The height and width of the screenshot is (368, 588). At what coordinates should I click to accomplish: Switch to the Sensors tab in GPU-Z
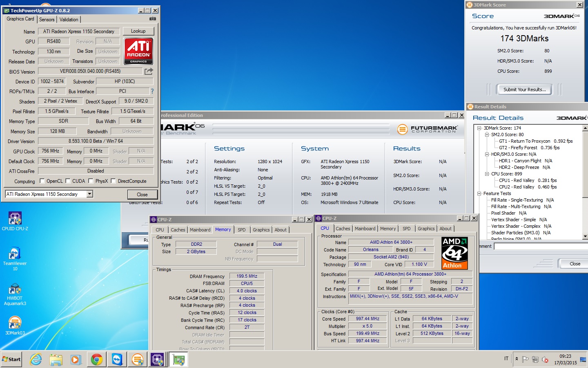point(47,20)
